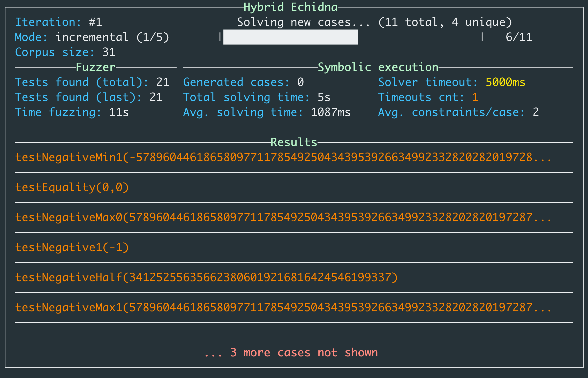Viewport: 588px width, 378px height.
Task: Click the Fuzzer section header
Action: [x=96, y=67]
